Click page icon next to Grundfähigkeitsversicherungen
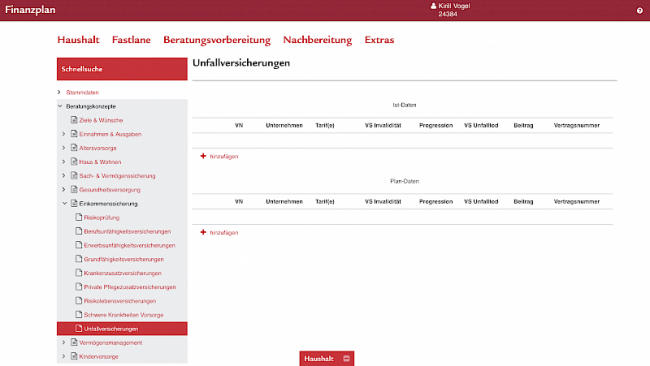The width and height of the screenshot is (650, 366). [79, 259]
